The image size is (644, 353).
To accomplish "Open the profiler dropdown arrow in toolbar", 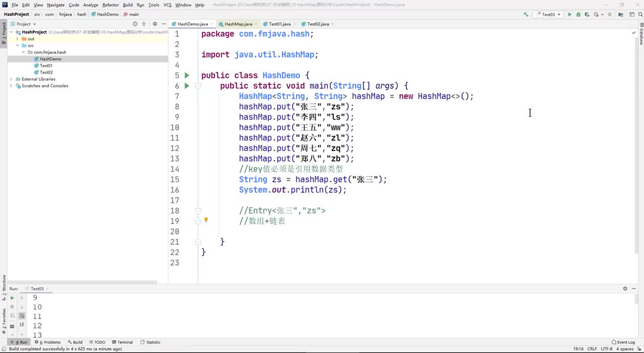I will (602, 15).
